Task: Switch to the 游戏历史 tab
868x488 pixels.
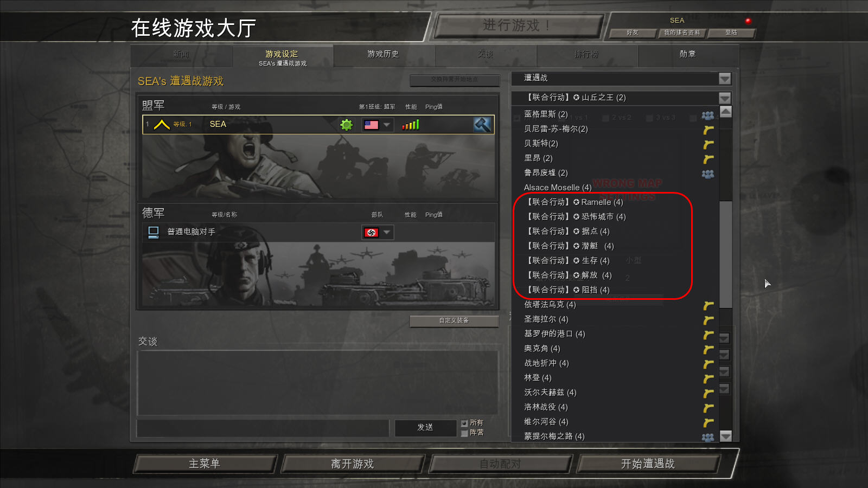Action: 384,55
